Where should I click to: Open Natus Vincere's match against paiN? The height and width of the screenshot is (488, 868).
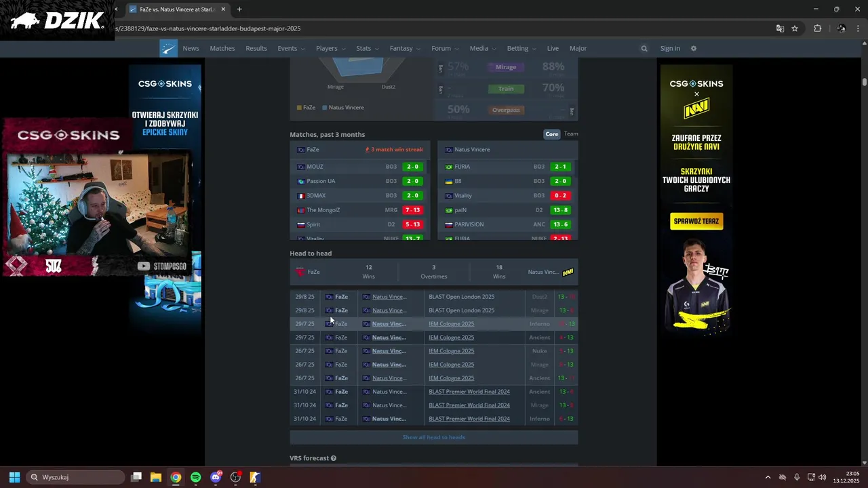coord(508,210)
